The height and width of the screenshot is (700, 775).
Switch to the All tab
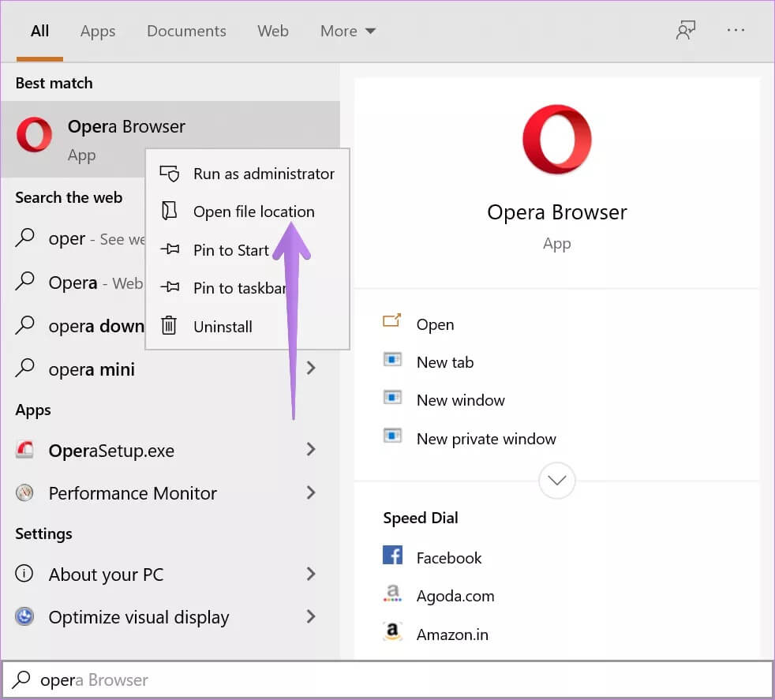coord(39,31)
